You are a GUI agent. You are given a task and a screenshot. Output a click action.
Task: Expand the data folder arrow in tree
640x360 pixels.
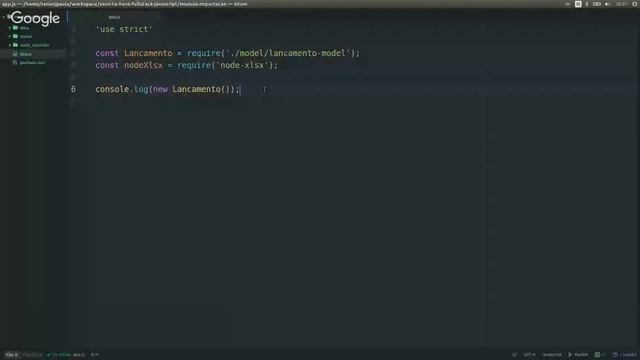(x=9, y=28)
